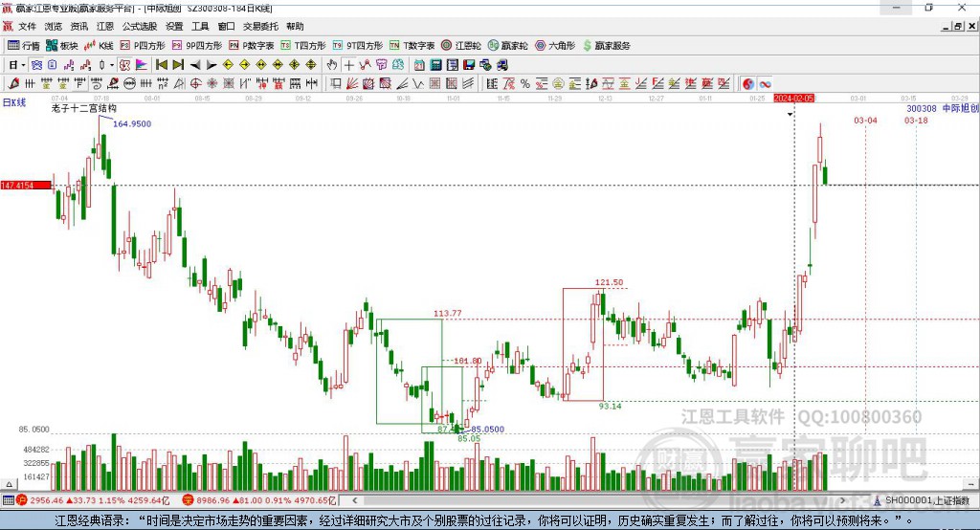Select the red pencil drawing tool
The height and width of the screenshot is (530, 980).
click(x=13, y=83)
